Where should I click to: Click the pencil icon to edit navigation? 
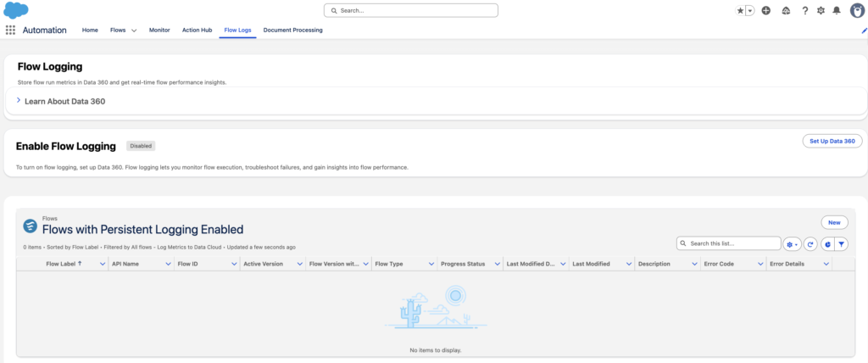(x=864, y=31)
